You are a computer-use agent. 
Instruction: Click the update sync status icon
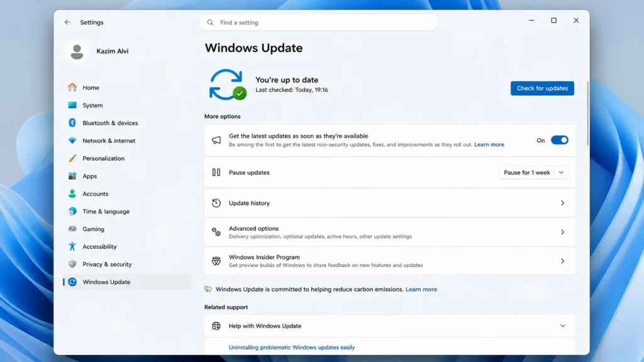pos(227,85)
